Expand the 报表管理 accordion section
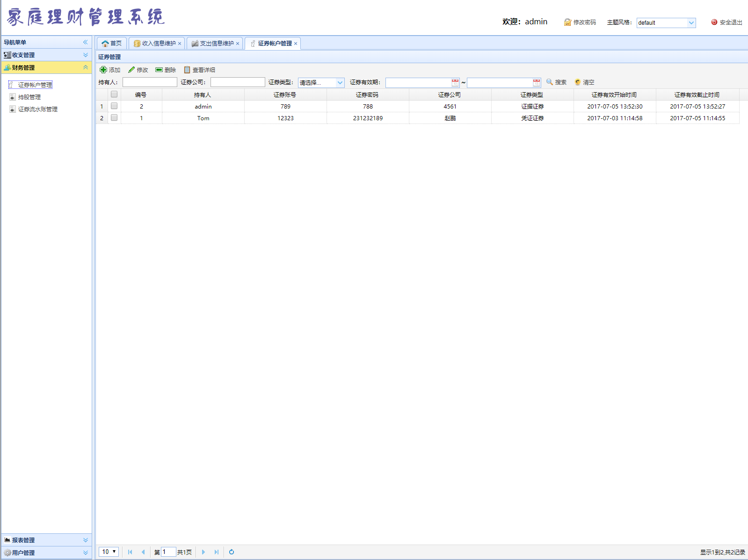Image resolution: width=748 pixels, height=560 pixels. 86,540
